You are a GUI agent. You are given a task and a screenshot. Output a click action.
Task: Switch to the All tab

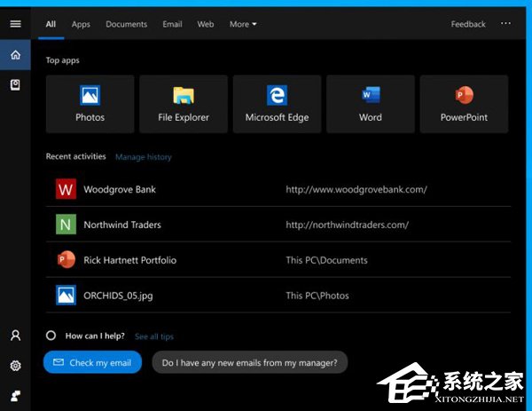51,24
